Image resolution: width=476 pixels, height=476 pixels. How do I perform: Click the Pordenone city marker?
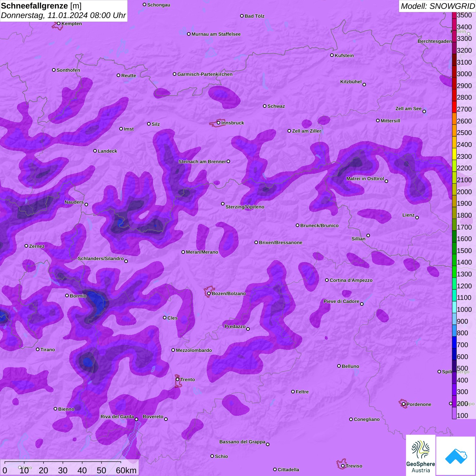(404, 404)
